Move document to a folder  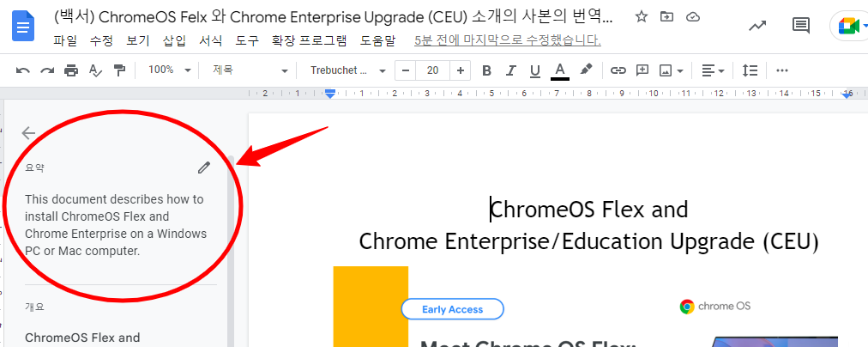[667, 16]
